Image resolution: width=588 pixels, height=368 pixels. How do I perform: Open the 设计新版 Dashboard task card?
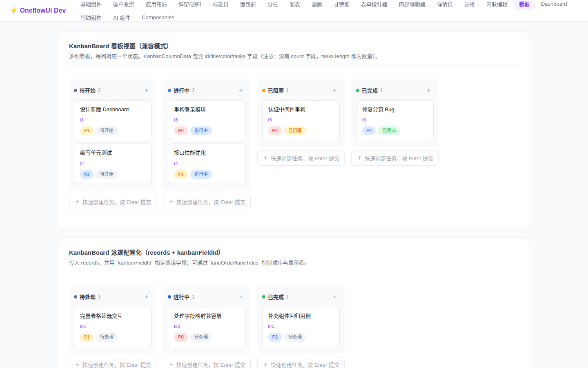(x=113, y=120)
